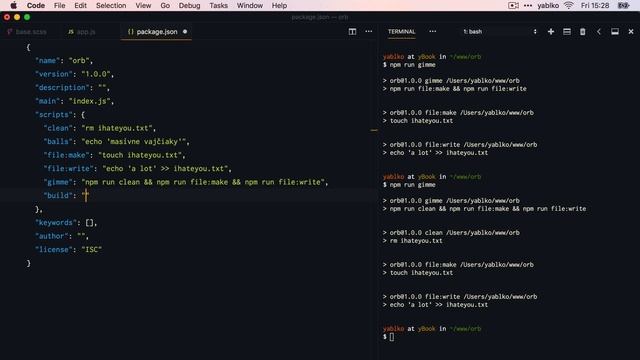
Task: Click the "version": "1.0.0" line
Action: click(75, 74)
